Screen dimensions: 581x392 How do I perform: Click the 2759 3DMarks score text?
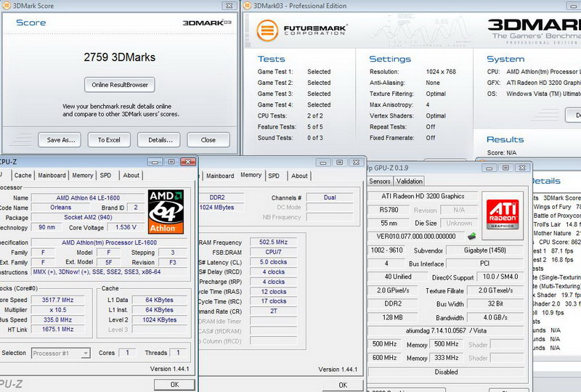pos(119,57)
